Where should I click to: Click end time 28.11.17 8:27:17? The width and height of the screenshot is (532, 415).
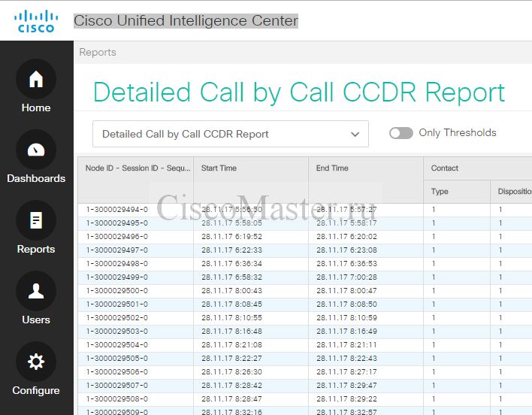pyautogui.click(x=346, y=373)
